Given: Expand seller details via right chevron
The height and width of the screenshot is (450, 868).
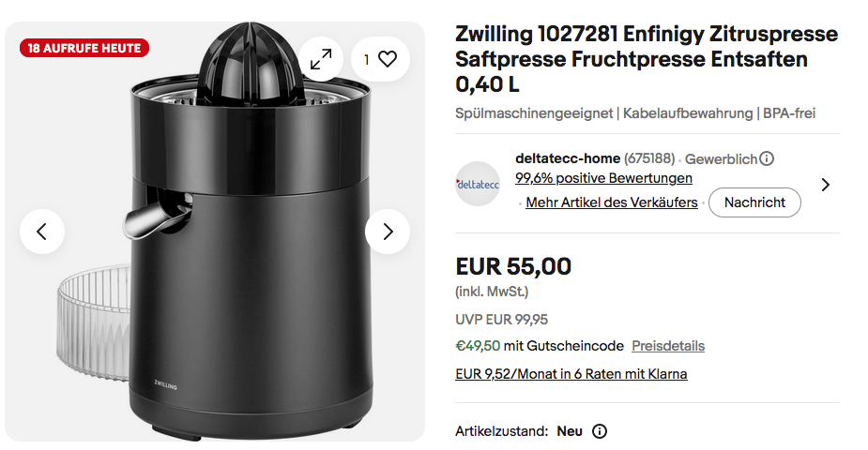Looking at the screenshot, I should (x=826, y=185).
